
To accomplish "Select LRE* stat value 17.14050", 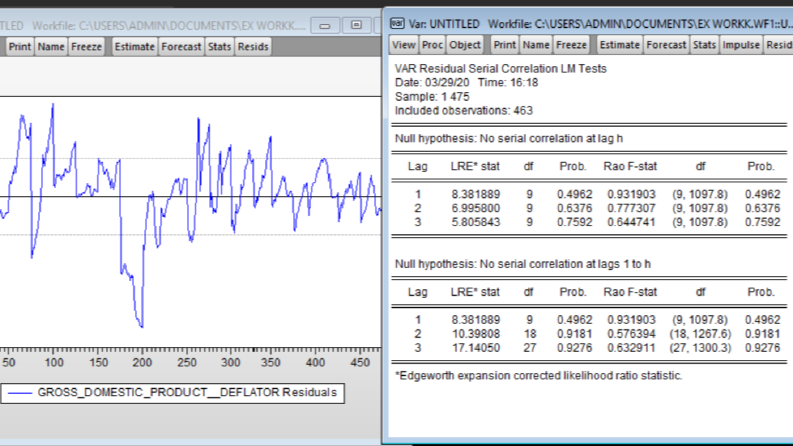I will 475,348.
